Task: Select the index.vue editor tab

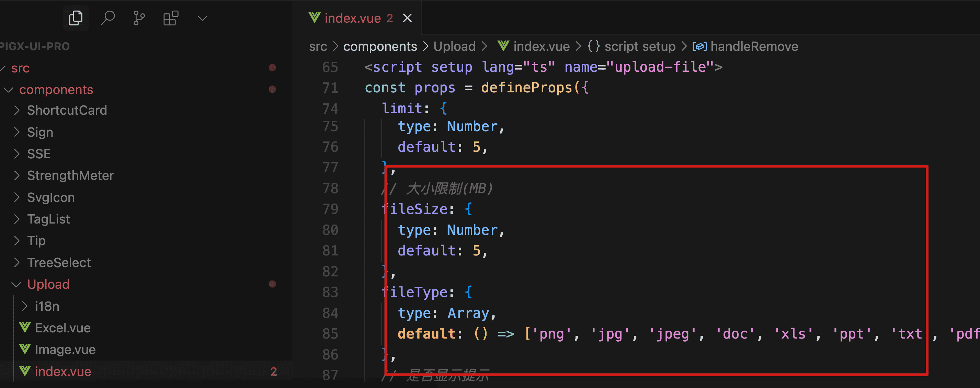Action: coord(352,18)
